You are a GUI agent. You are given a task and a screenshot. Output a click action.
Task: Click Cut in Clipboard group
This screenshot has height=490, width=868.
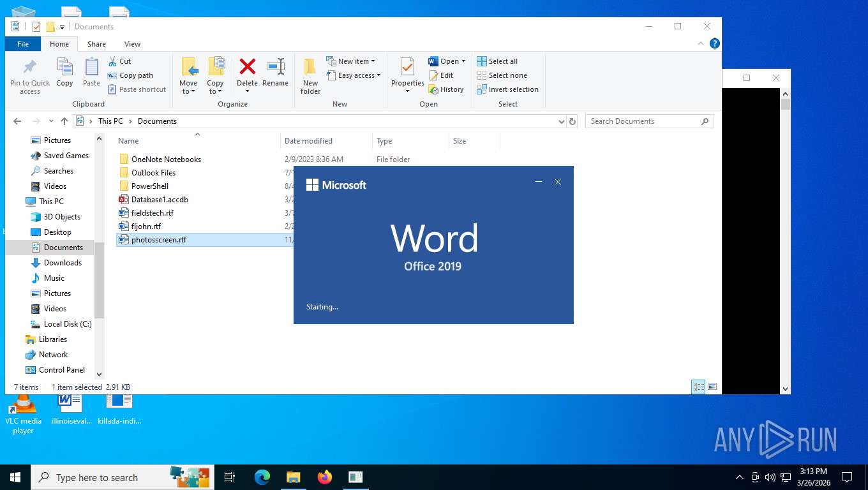(x=119, y=61)
